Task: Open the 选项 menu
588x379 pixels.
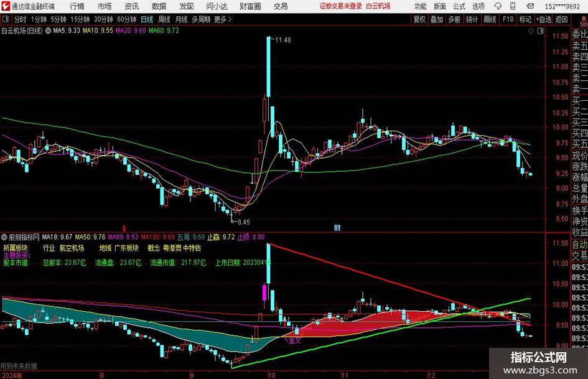Action: point(478,6)
